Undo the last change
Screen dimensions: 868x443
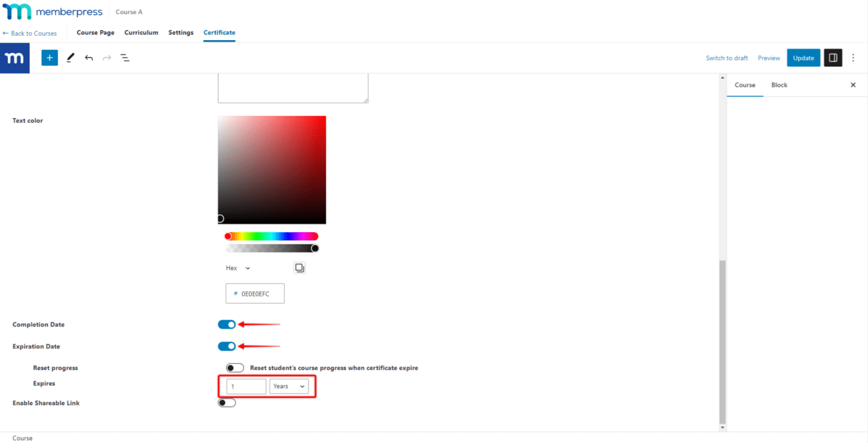pyautogui.click(x=89, y=58)
